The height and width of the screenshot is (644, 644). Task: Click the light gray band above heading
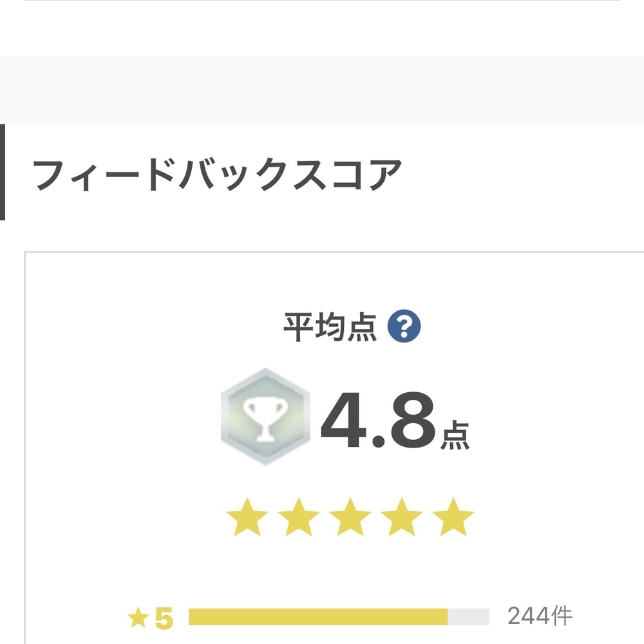322,90
